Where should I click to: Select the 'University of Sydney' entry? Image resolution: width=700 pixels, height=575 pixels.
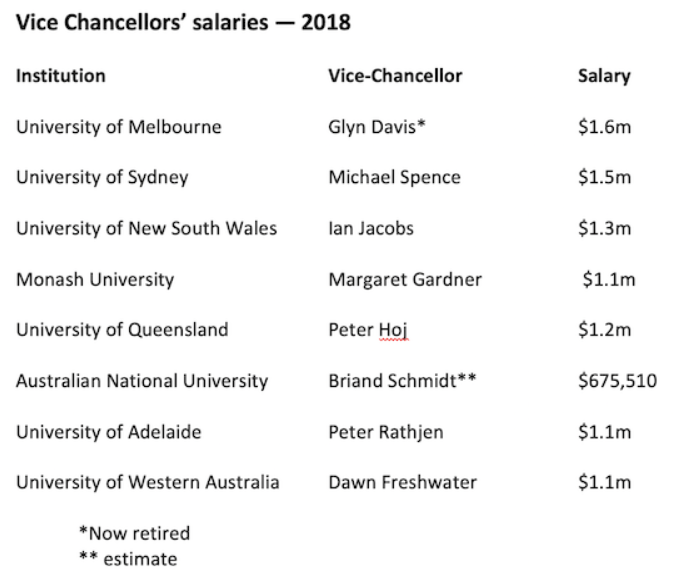(x=102, y=178)
